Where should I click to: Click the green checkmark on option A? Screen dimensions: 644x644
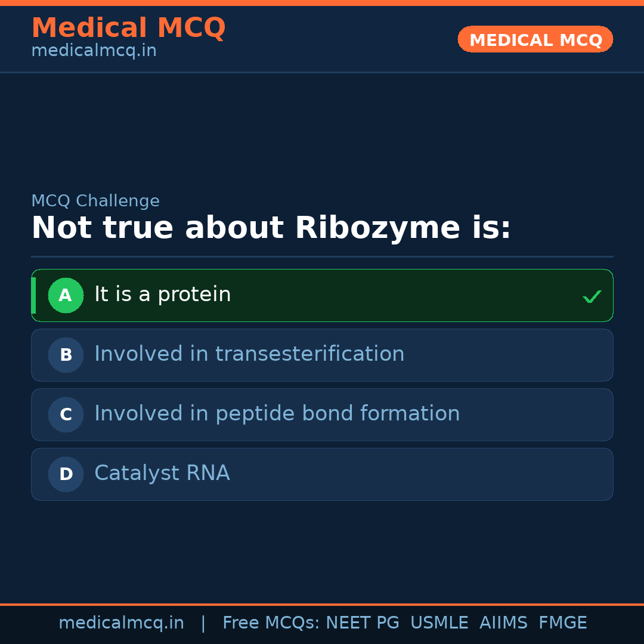point(592,296)
